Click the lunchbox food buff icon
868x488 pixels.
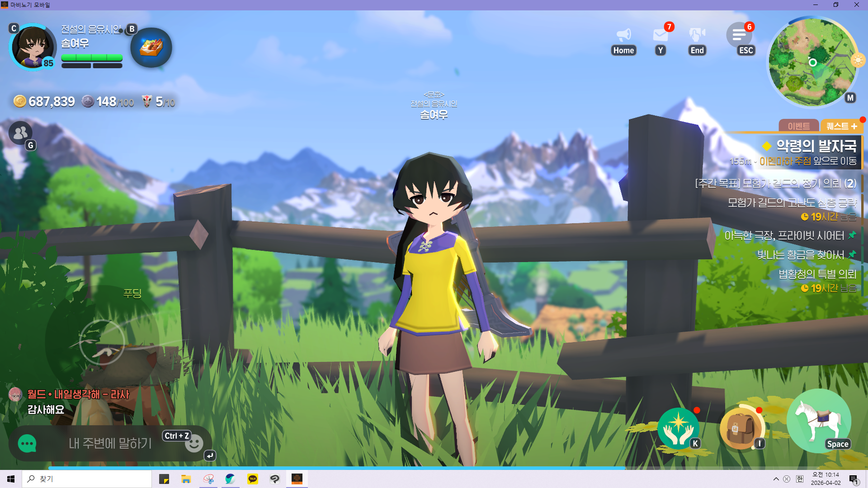(x=151, y=47)
